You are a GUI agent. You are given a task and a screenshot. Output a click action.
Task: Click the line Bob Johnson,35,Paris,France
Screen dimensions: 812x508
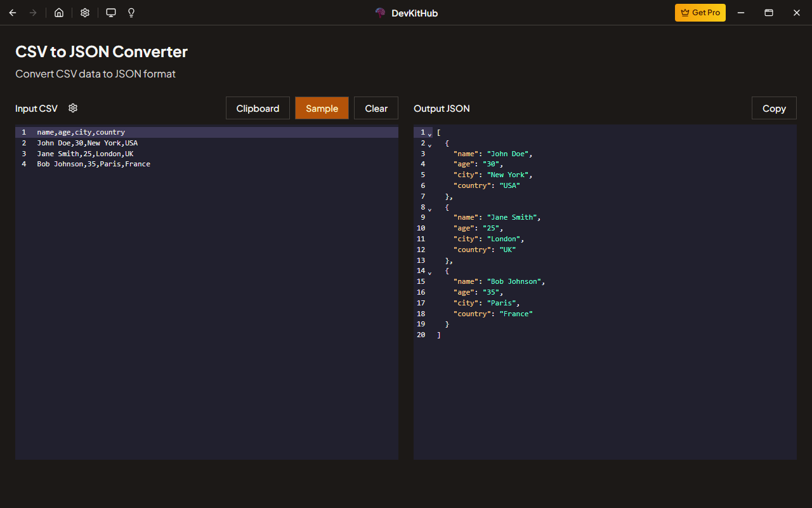pos(94,164)
